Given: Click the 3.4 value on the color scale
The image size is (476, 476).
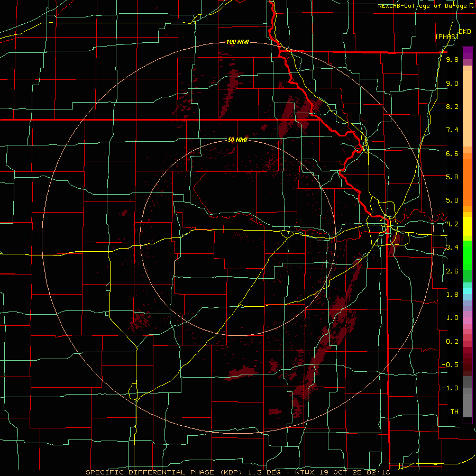Looking at the screenshot, I should pyautogui.click(x=452, y=248).
